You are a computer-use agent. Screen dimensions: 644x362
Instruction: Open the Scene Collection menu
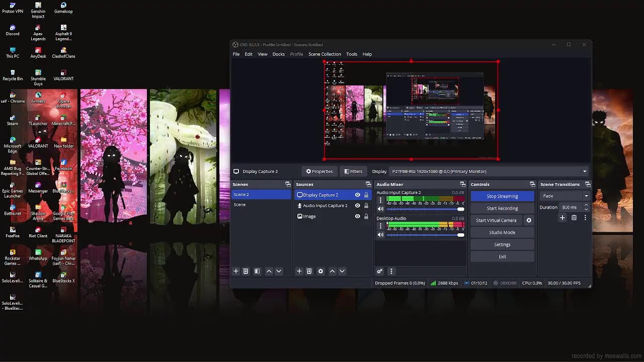325,54
